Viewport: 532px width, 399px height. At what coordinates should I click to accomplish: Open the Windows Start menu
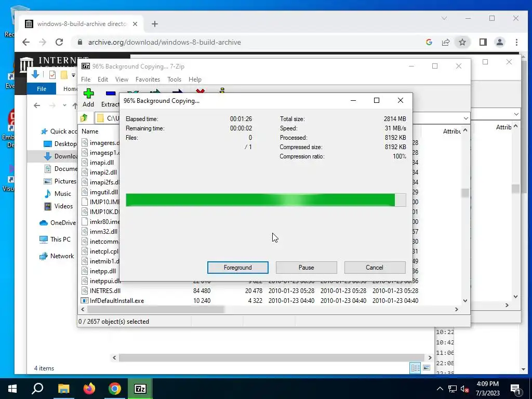[x=12, y=389]
